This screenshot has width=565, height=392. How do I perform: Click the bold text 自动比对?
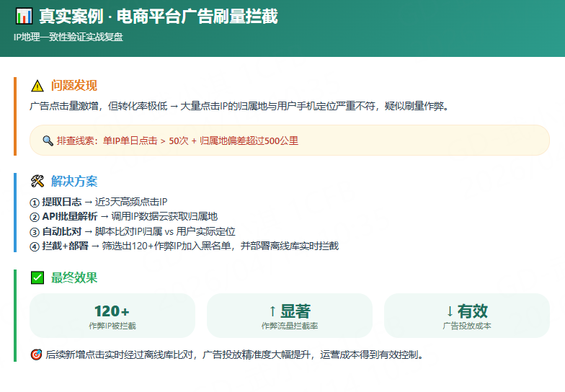62,231
